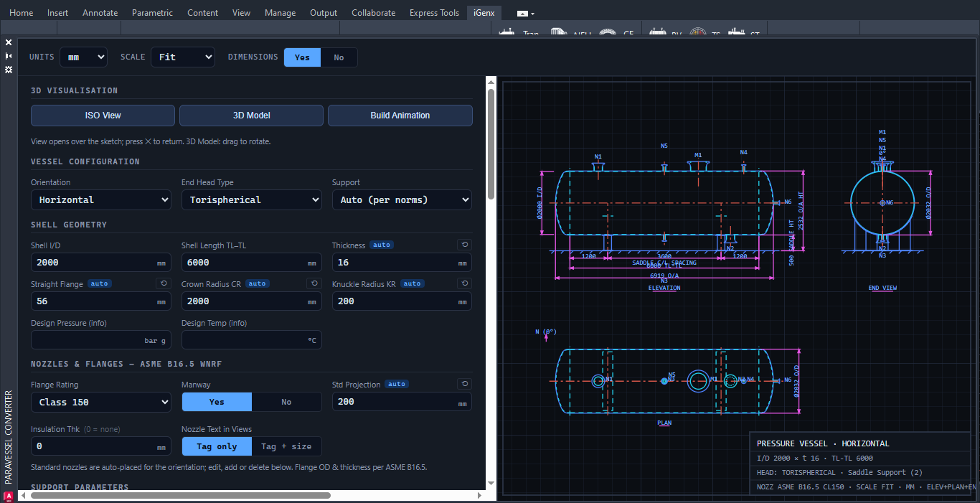Image resolution: width=980 pixels, height=503 pixels.
Task: Click the vertical scrollbar up arrow
Action: click(x=491, y=82)
